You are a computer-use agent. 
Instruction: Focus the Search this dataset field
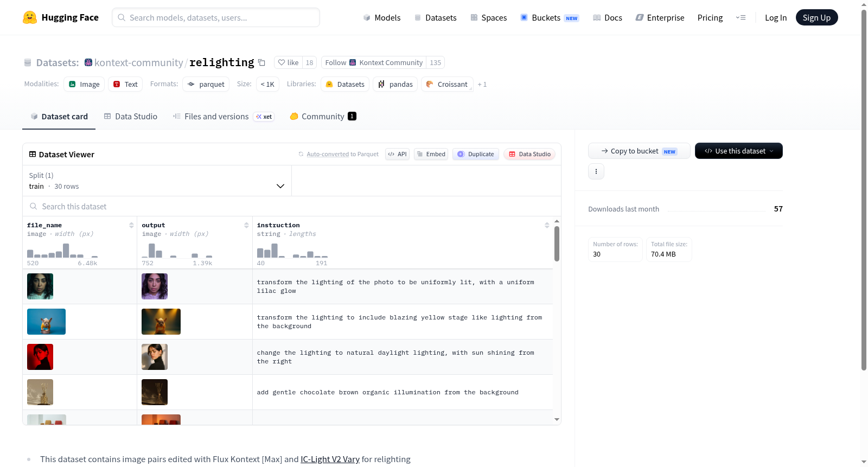(x=292, y=206)
